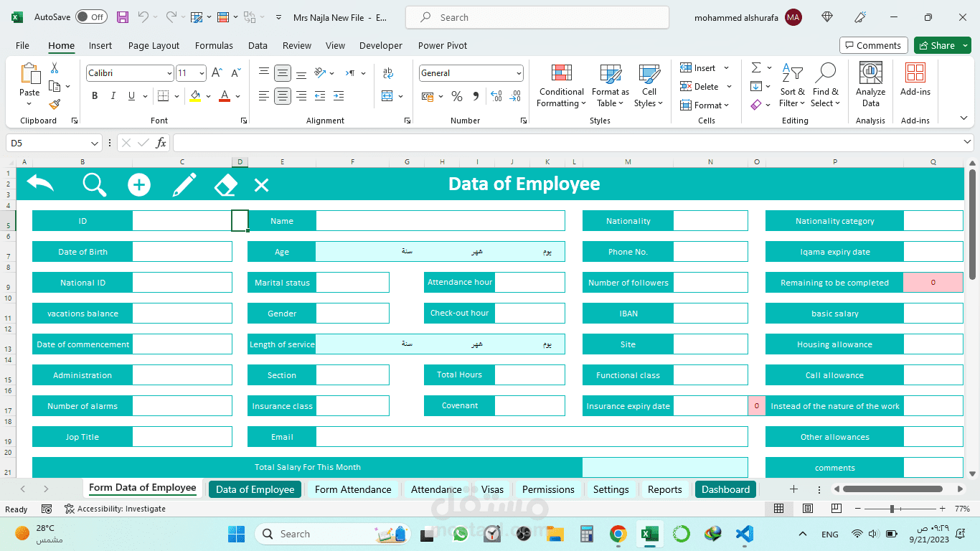Open the Insert ribbon tab
This screenshot has width=980, height=551.
tap(100, 45)
